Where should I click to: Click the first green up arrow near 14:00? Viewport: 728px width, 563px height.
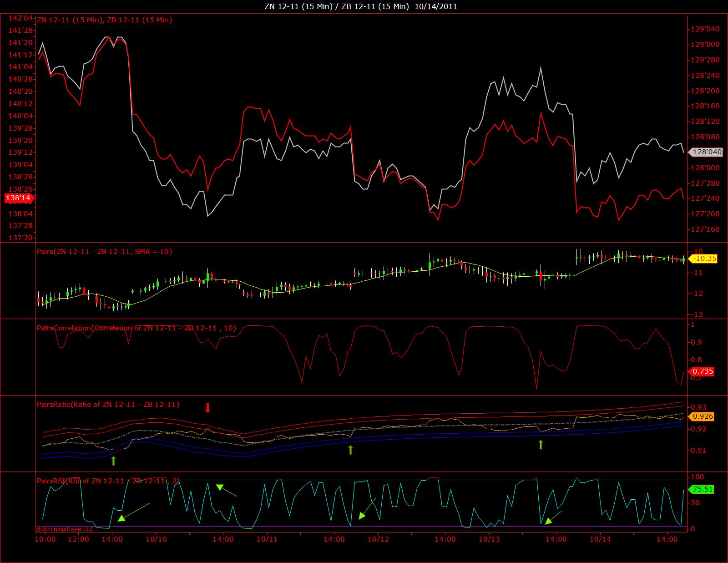point(113,461)
